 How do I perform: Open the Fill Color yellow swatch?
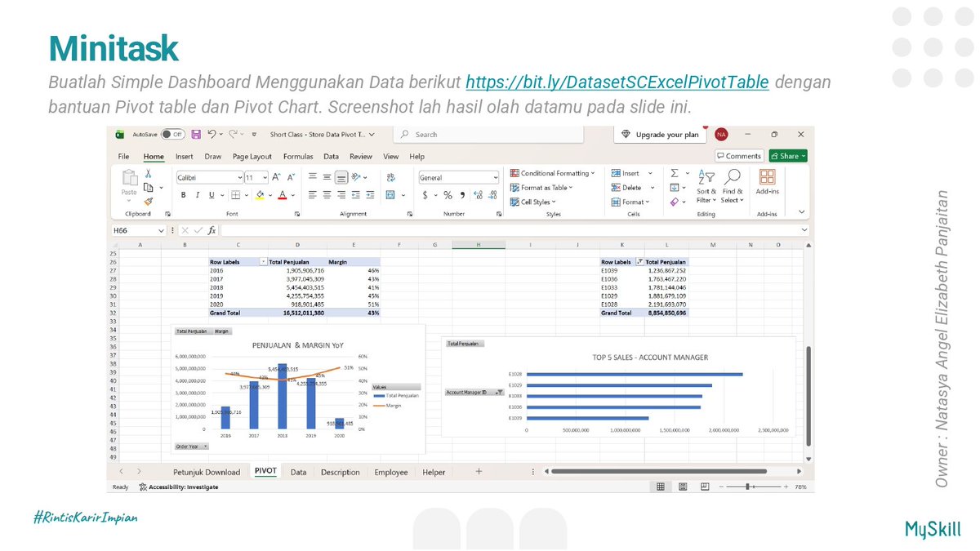tap(260, 195)
